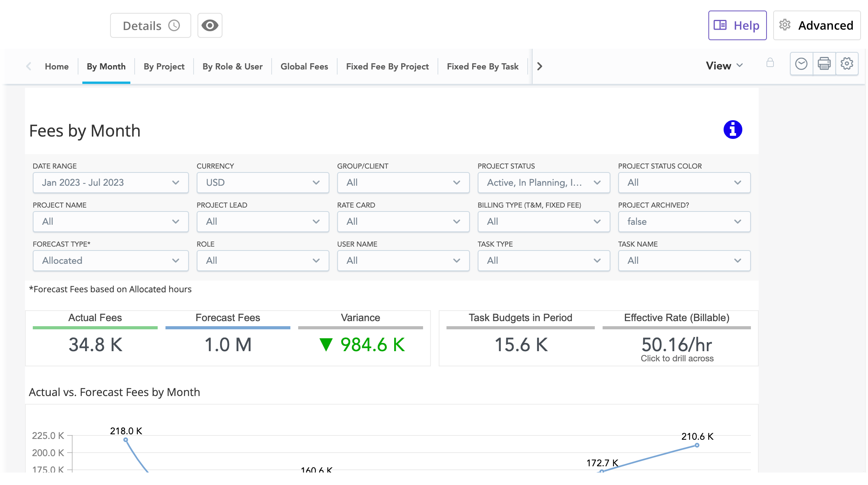This screenshot has height=485, width=868.
Task: Open the Global Fees tab
Action: (x=304, y=67)
